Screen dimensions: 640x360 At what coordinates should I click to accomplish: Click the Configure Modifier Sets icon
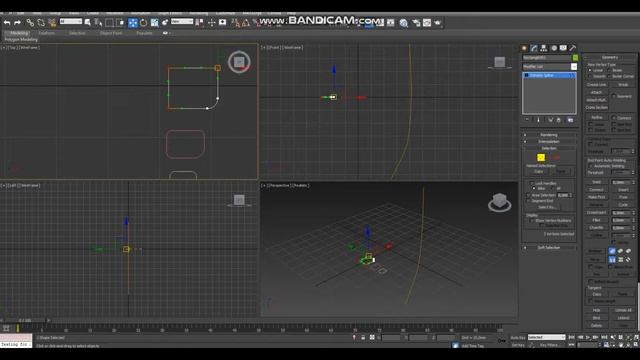[x=570, y=120]
